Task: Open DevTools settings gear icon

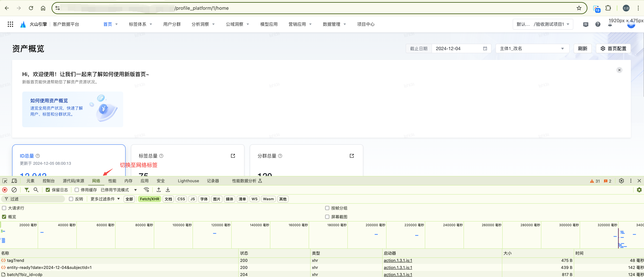Action: coord(621,181)
